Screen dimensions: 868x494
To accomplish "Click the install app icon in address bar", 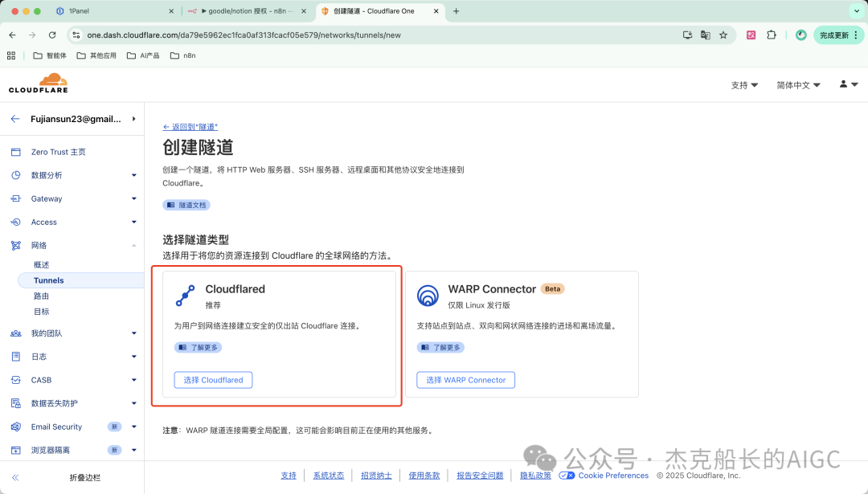I will 687,35.
